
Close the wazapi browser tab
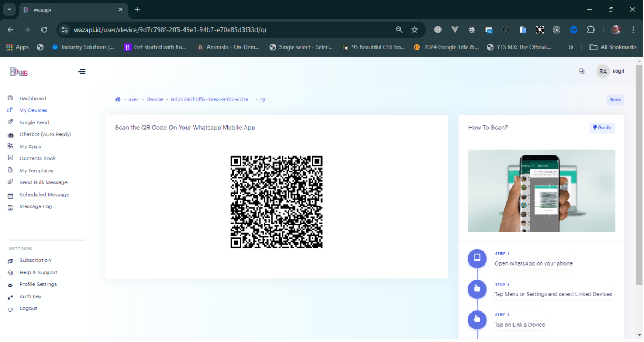pyautogui.click(x=120, y=9)
